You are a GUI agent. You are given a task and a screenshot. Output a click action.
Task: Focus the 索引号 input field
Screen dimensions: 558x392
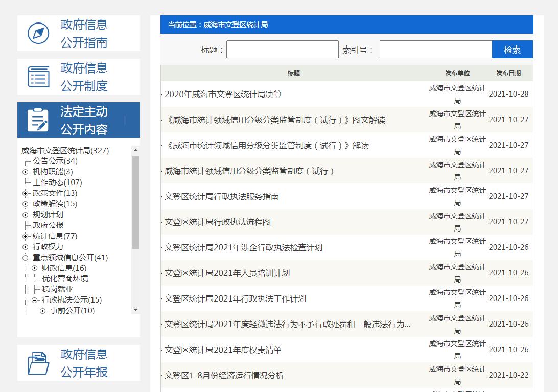pyautogui.click(x=435, y=50)
